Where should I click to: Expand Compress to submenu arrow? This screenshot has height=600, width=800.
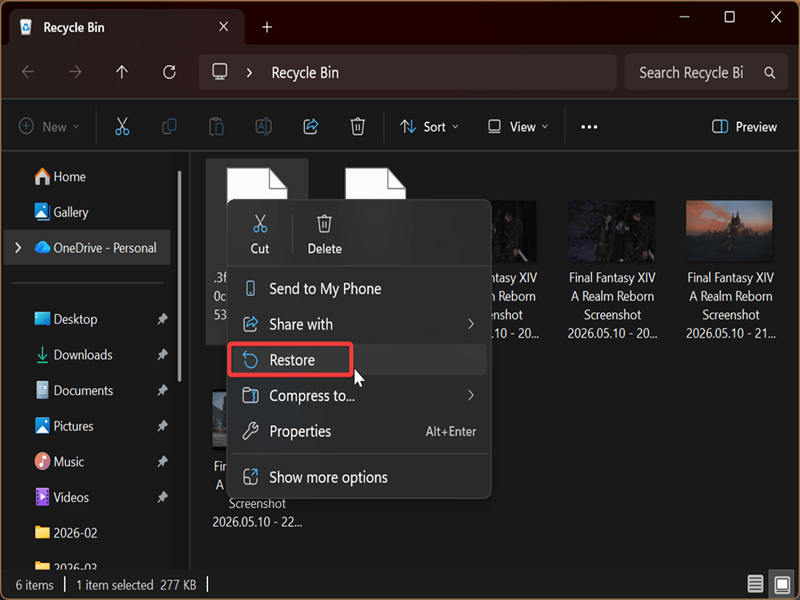point(470,395)
